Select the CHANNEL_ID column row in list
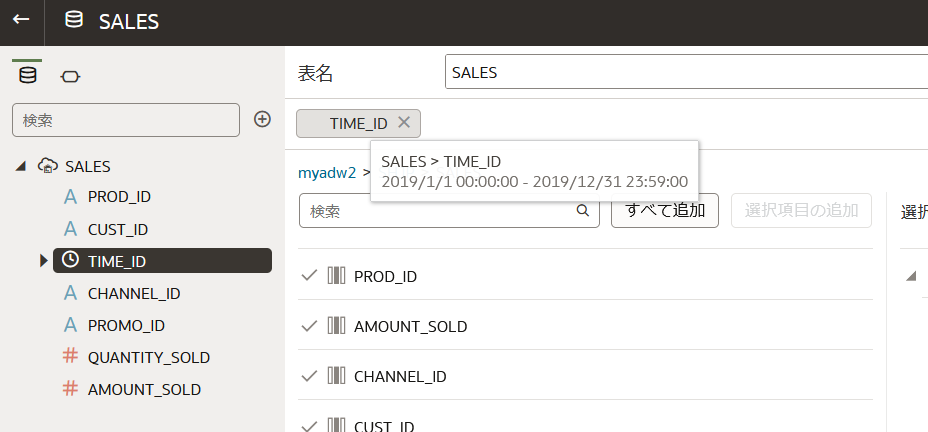The image size is (928, 432). coord(585,376)
